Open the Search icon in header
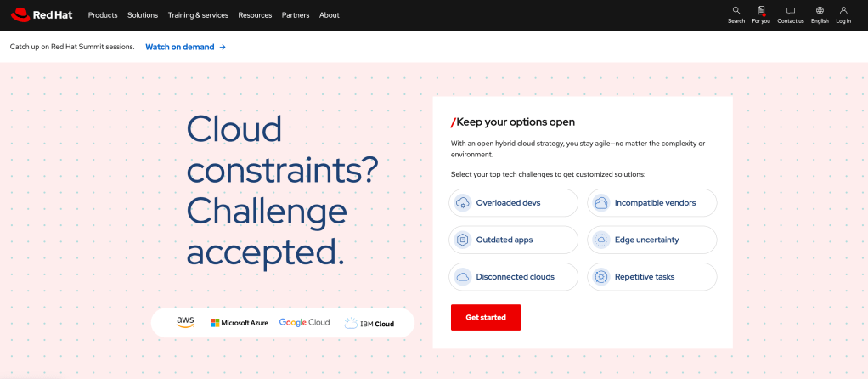Image resolution: width=868 pixels, height=379 pixels. pos(736,11)
